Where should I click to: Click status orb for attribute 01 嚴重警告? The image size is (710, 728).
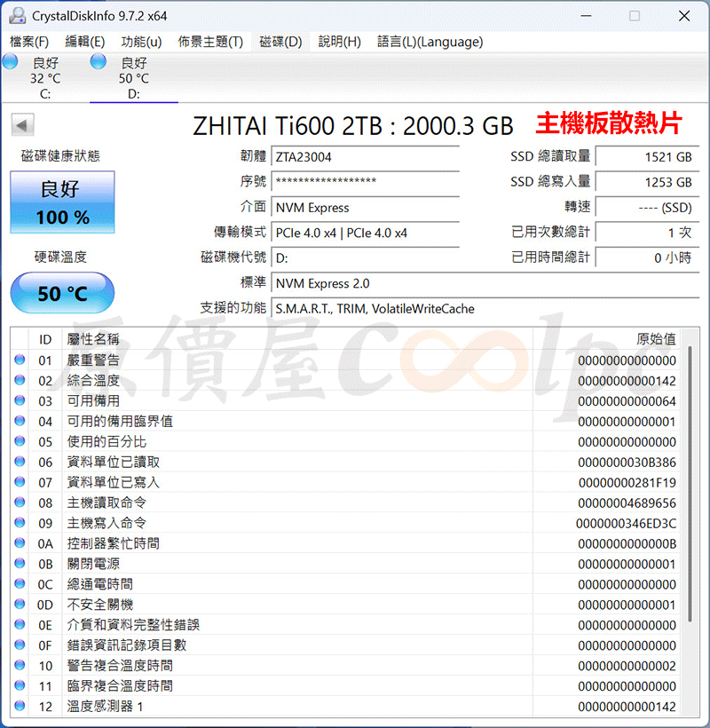pyautogui.click(x=20, y=360)
